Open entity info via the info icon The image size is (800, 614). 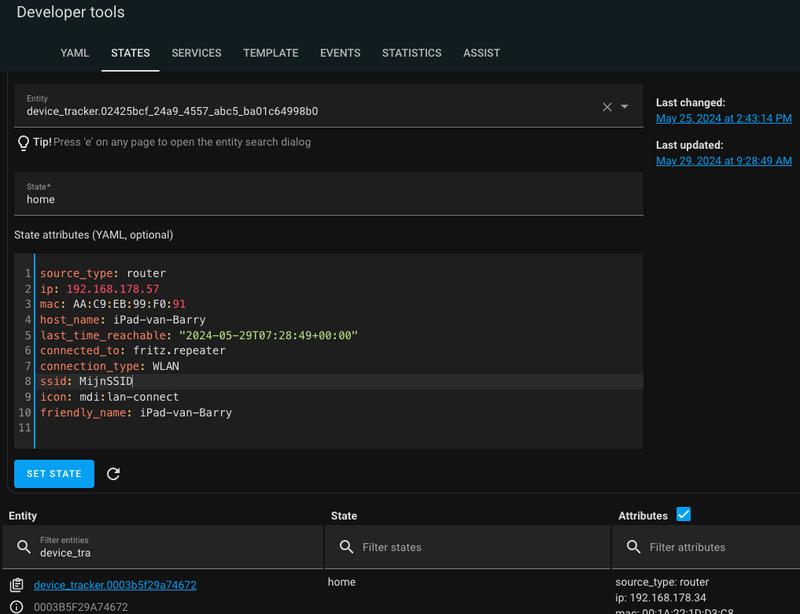pyautogui.click(x=17, y=607)
